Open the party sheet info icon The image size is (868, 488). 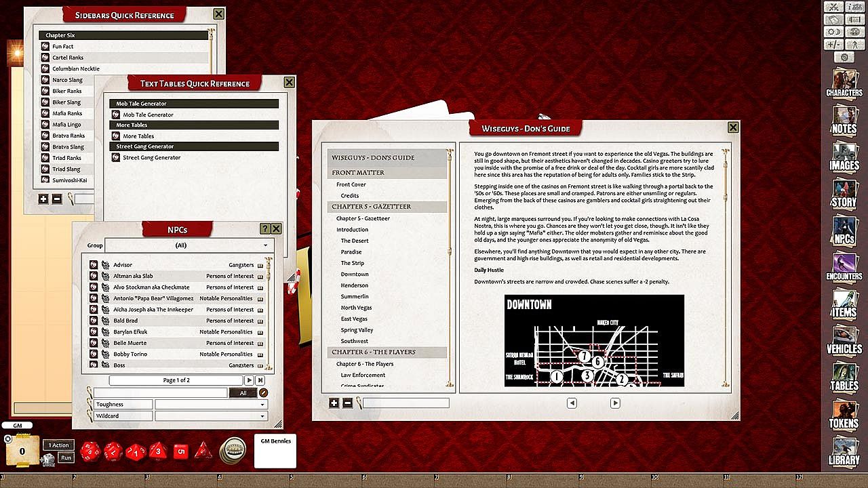[854, 7]
